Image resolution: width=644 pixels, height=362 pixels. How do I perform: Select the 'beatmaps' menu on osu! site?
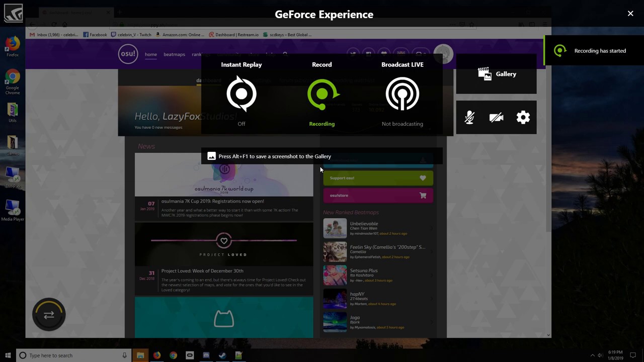coord(174,54)
